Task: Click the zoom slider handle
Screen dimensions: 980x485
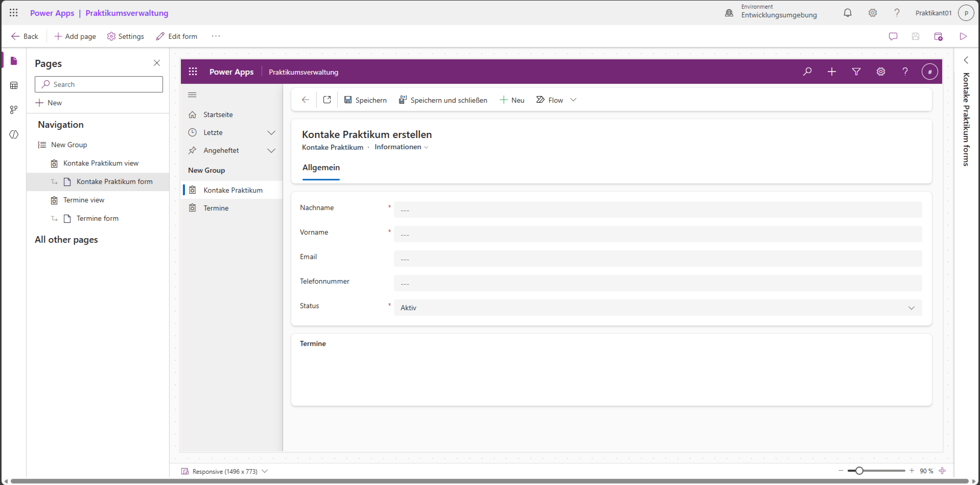Action: [859, 471]
